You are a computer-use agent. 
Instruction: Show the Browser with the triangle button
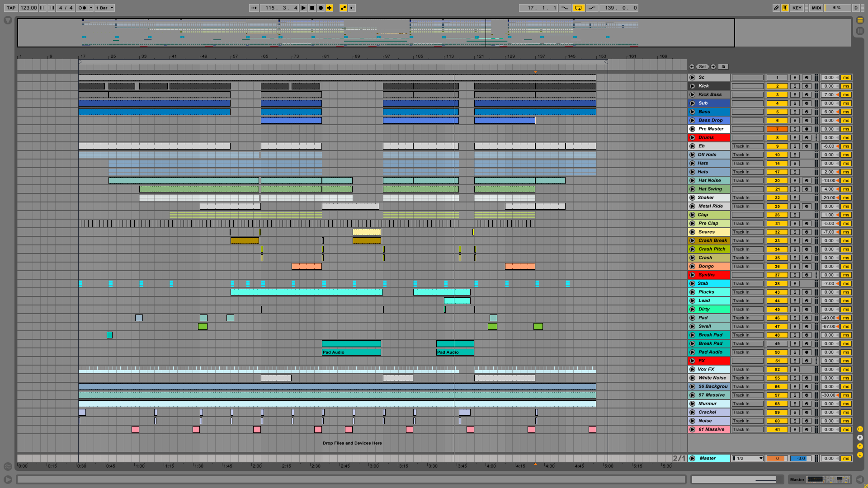click(8, 20)
